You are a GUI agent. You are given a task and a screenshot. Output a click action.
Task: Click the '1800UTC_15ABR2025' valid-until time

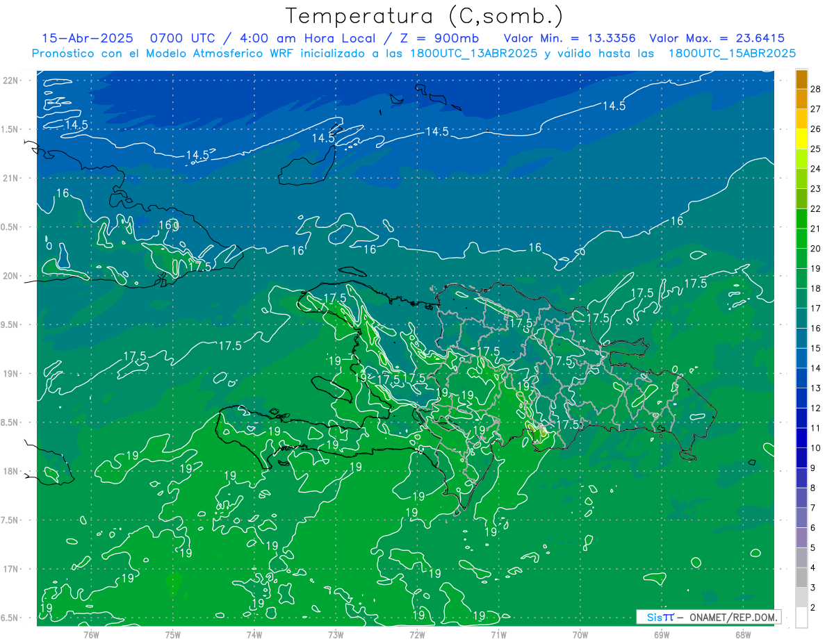click(x=732, y=53)
